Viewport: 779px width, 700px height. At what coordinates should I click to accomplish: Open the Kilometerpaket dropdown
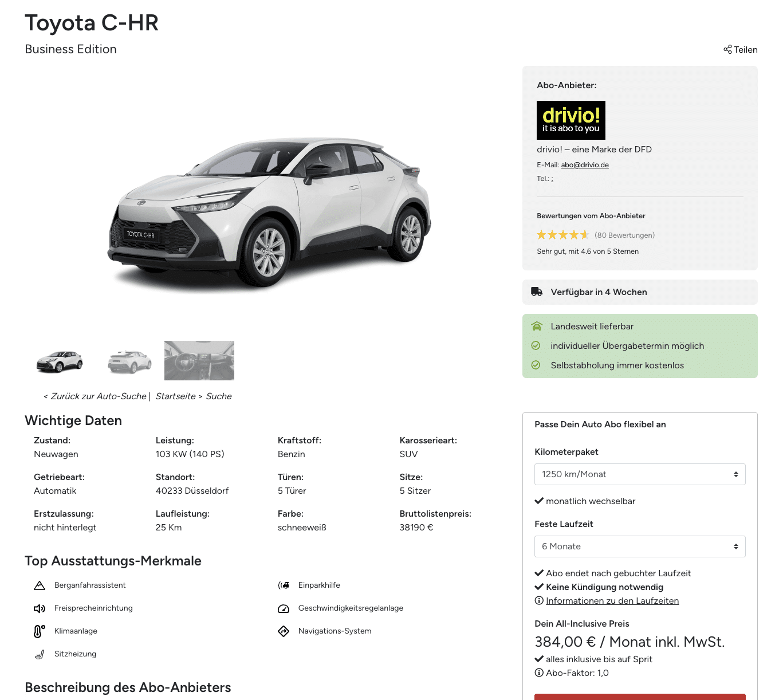point(640,474)
